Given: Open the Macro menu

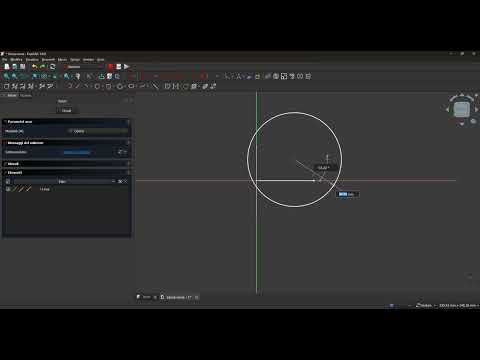Looking at the screenshot, I should coord(63,60).
